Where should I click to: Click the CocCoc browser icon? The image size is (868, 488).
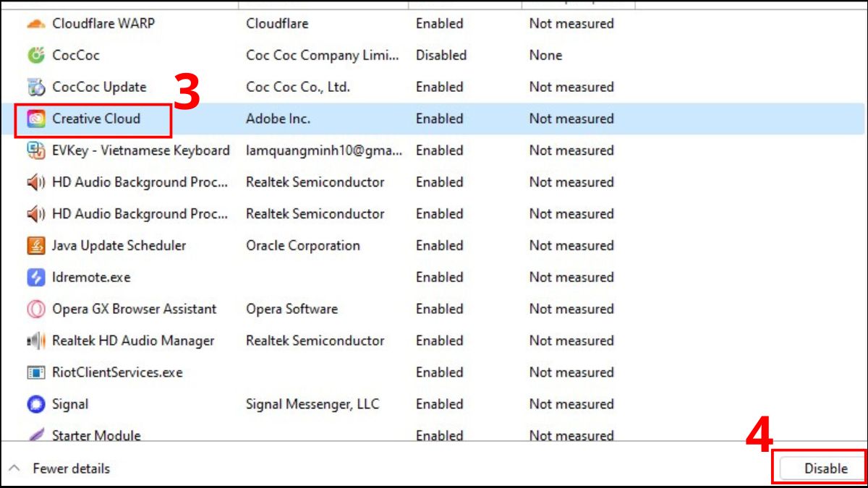tap(35, 55)
